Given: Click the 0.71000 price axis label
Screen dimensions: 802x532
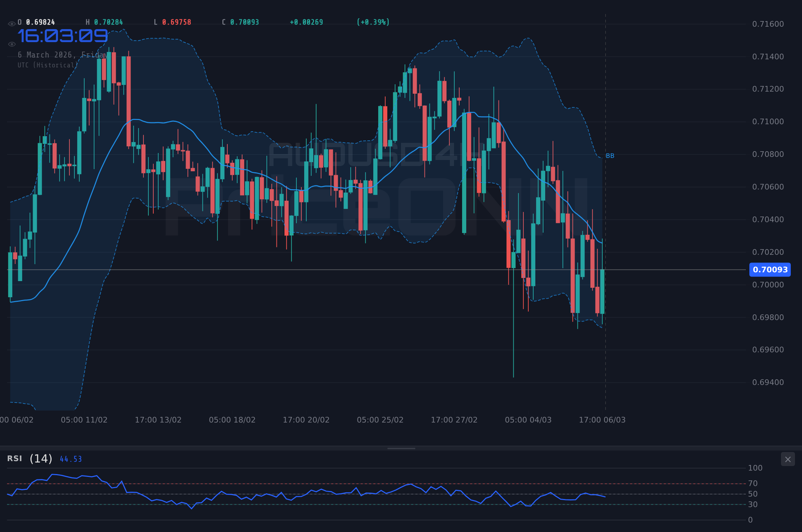Looking at the screenshot, I should click(x=768, y=122).
